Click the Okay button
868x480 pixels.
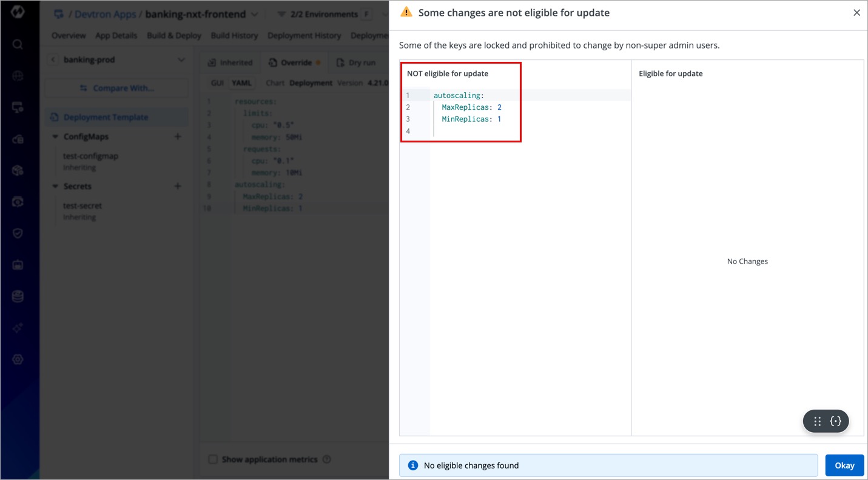844,465
